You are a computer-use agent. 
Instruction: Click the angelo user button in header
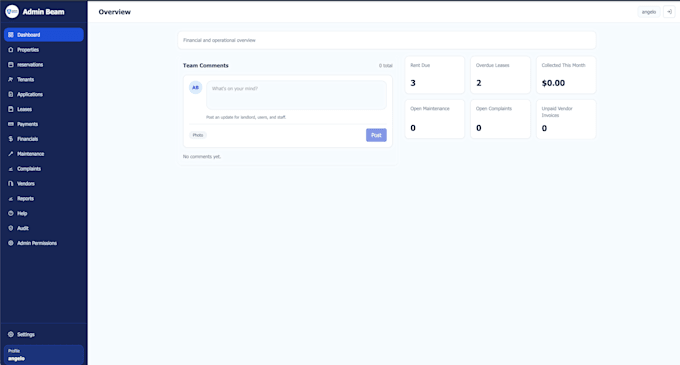click(649, 12)
